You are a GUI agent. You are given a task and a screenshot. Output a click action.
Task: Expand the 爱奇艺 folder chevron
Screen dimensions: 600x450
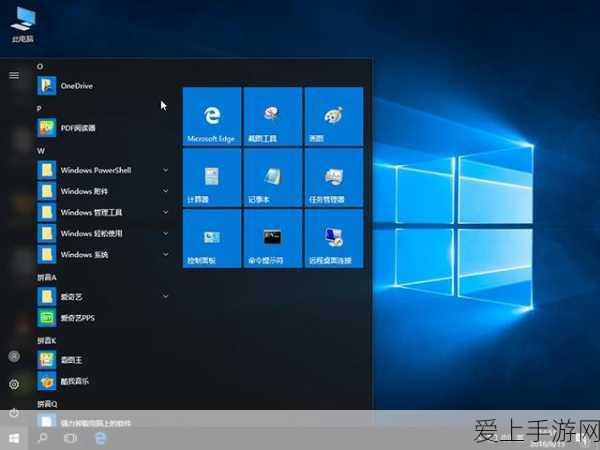165,296
